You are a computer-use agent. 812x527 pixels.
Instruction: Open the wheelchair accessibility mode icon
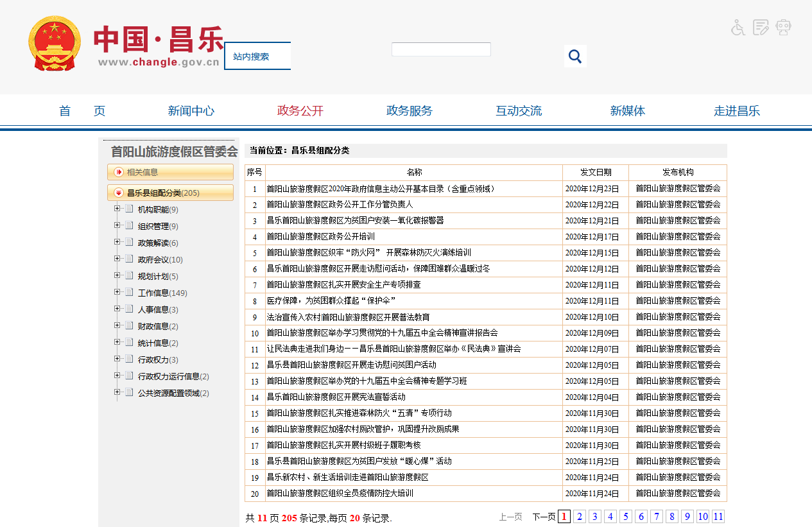pyautogui.click(x=738, y=28)
